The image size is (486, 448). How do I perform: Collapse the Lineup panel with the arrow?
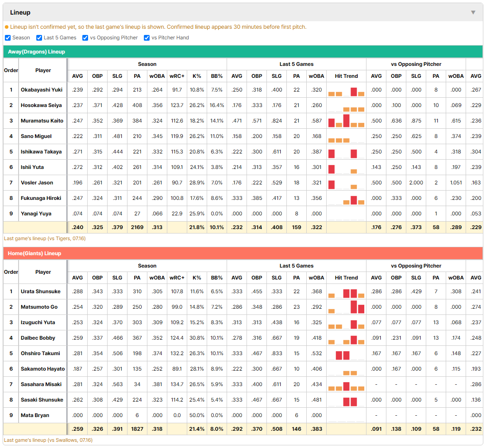pyautogui.click(x=473, y=12)
